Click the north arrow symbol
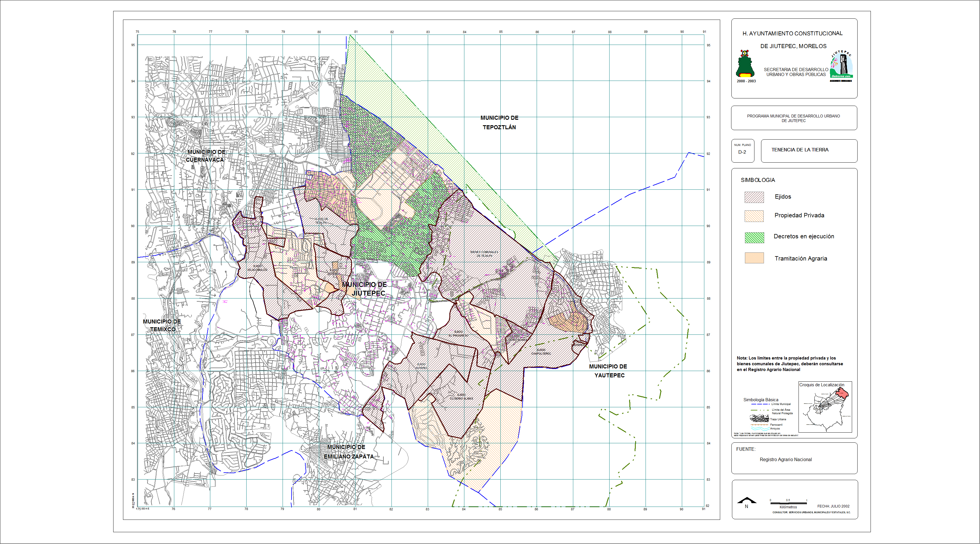 tap(746, 500)
